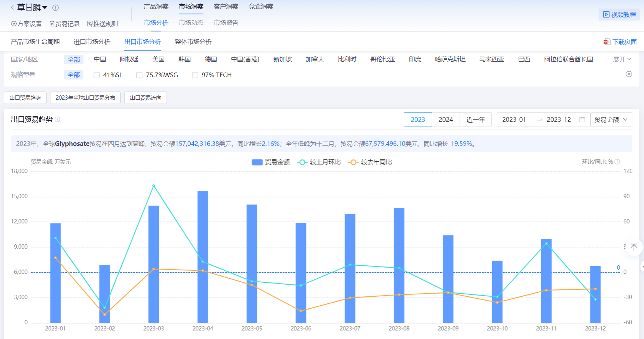Viewport: 644px width, 339px height.
Task: Jump to 出口贸易流向 section
Action: [x=146, y=98]
